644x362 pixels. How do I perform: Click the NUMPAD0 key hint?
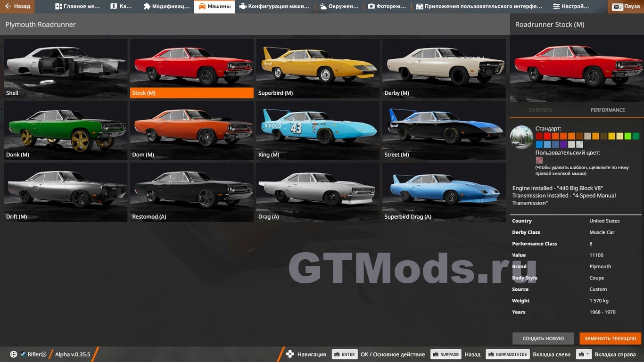pos(446,354)
